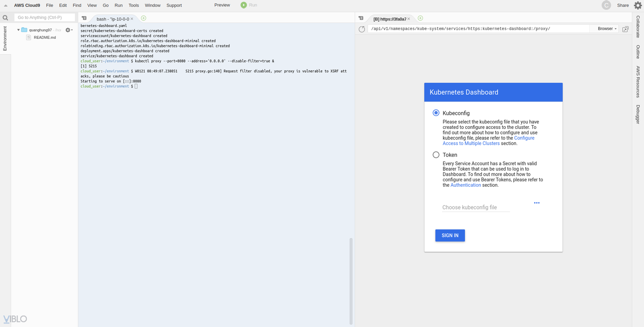644x327 pixels.
Task: Click the green Run play icon
Action: [x=244, y=5]
